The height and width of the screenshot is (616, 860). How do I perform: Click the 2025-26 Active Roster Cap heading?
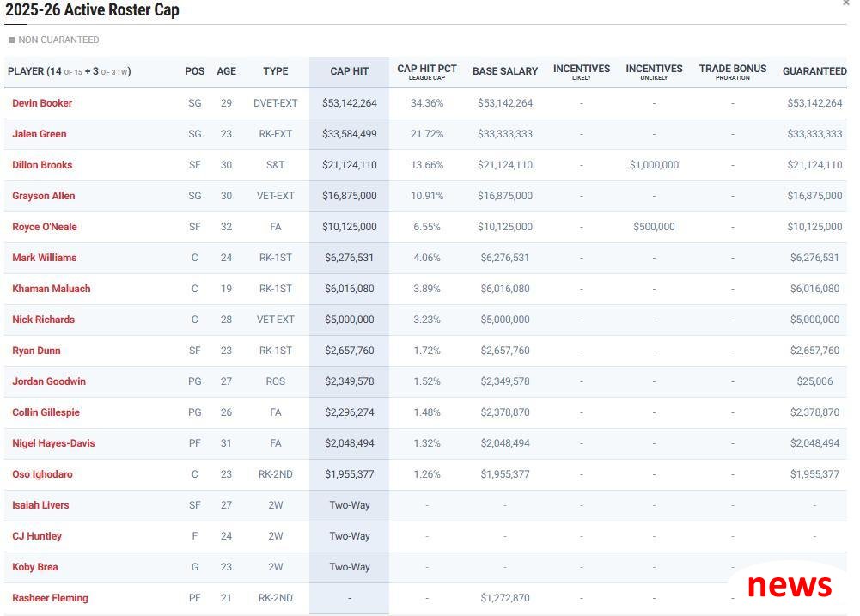(x=92, y=9)
